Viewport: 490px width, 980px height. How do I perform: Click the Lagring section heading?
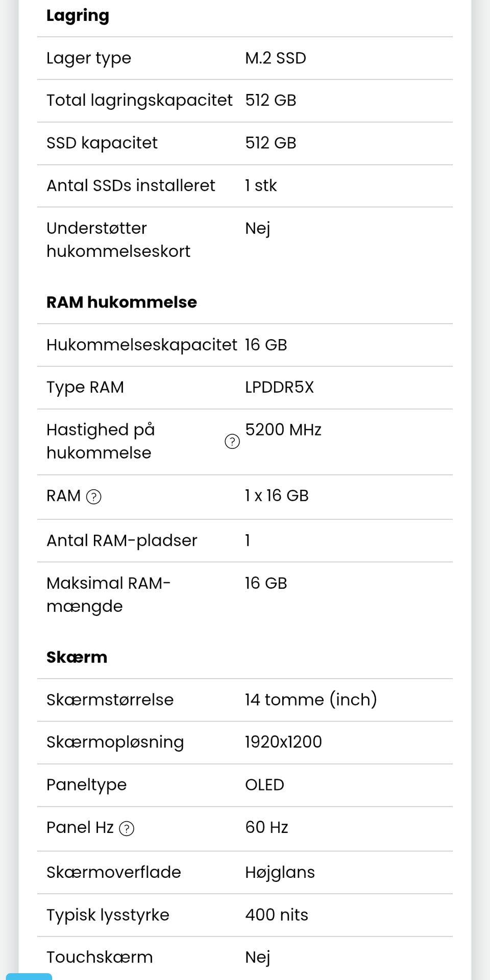click(x=78, y=15)
